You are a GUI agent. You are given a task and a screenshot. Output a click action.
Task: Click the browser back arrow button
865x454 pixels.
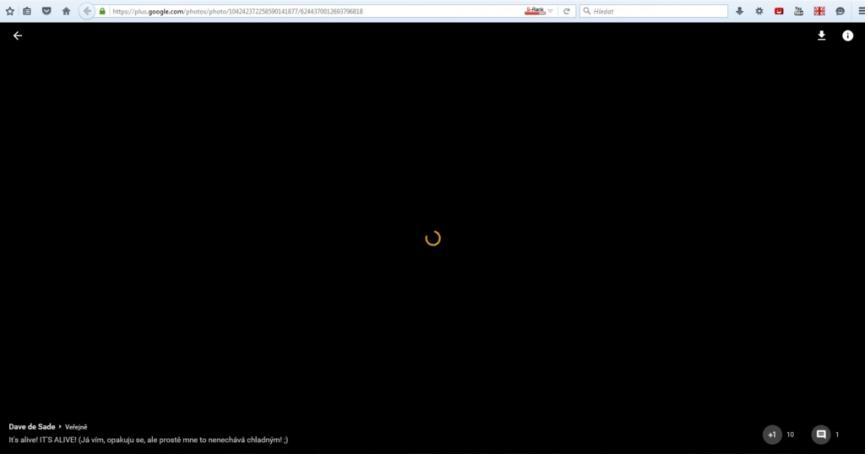(87, 11)
